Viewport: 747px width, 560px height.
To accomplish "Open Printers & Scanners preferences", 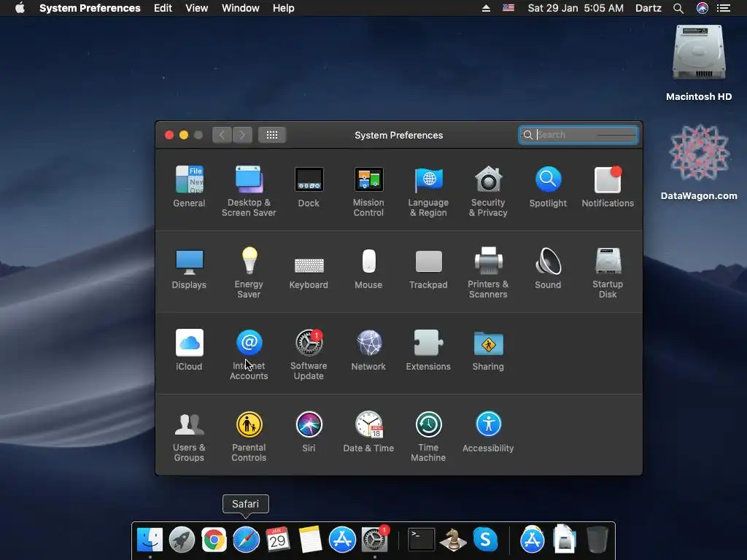I will click(488, 273).
